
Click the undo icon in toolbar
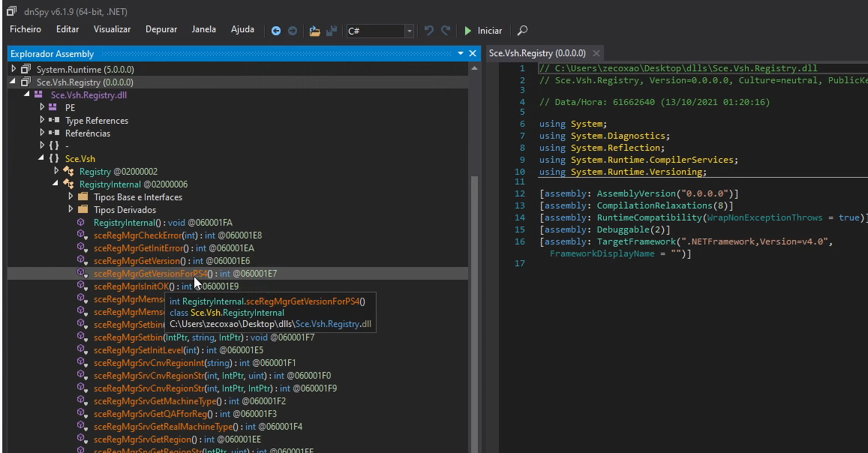(428, 31)
